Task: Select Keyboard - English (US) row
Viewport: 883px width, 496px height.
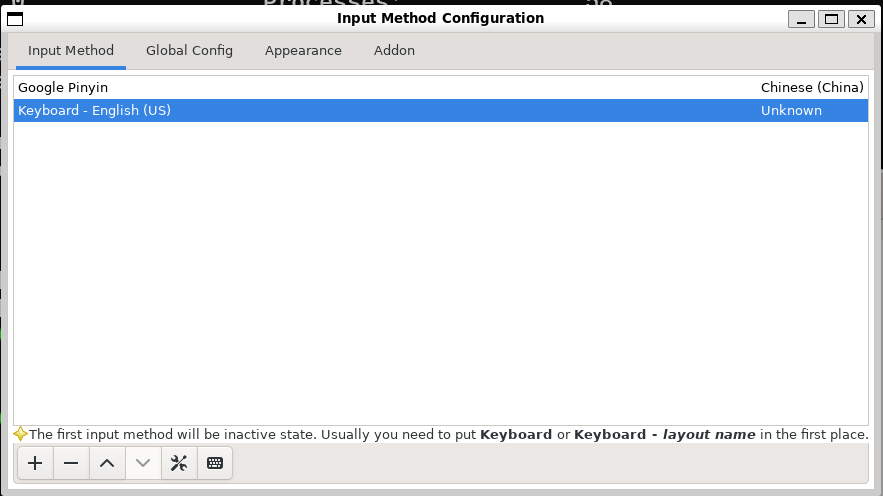Action: click(95, 111)
